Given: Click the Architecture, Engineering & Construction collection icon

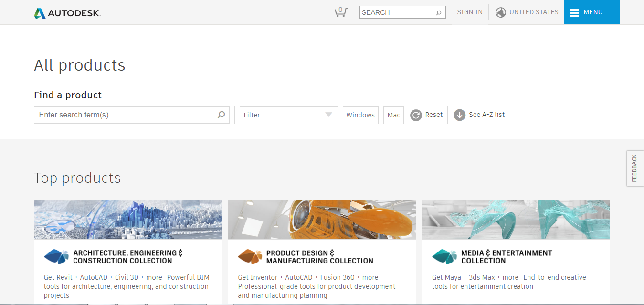Looking at the screenshot, I should point(56,256).
